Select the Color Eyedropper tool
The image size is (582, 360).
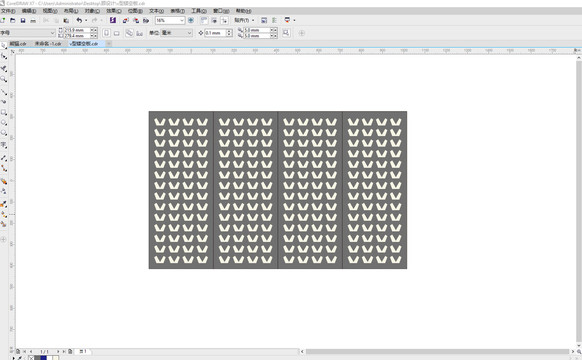point(4,204)
